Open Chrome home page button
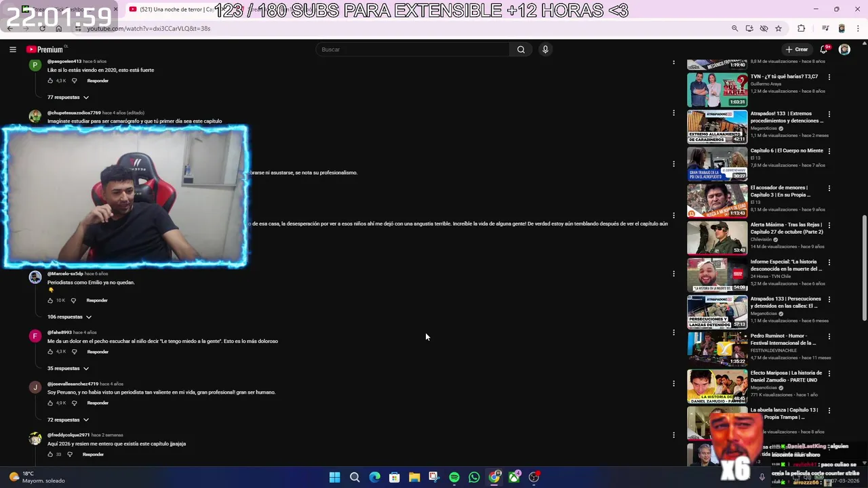 pos(58,28)
